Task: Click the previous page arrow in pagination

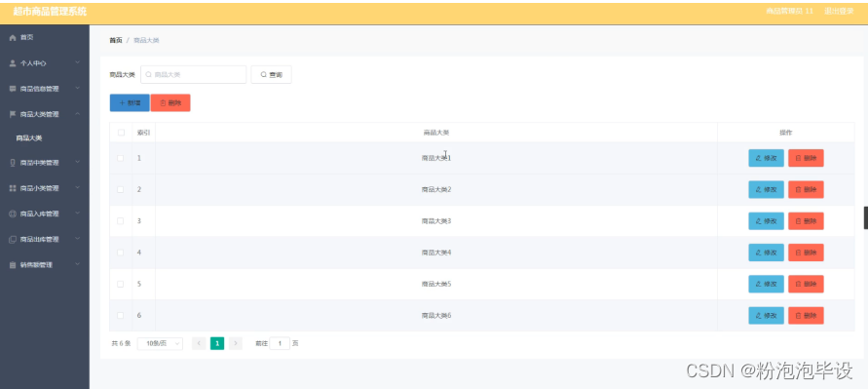Action: 199,343
